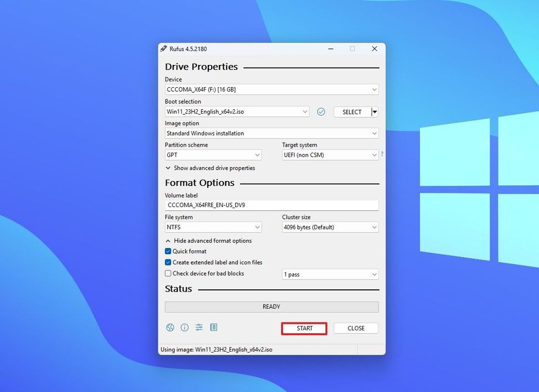Open the Partition scheme dropdown
Screen dimensions: 539x392
(x=213, y=155)
